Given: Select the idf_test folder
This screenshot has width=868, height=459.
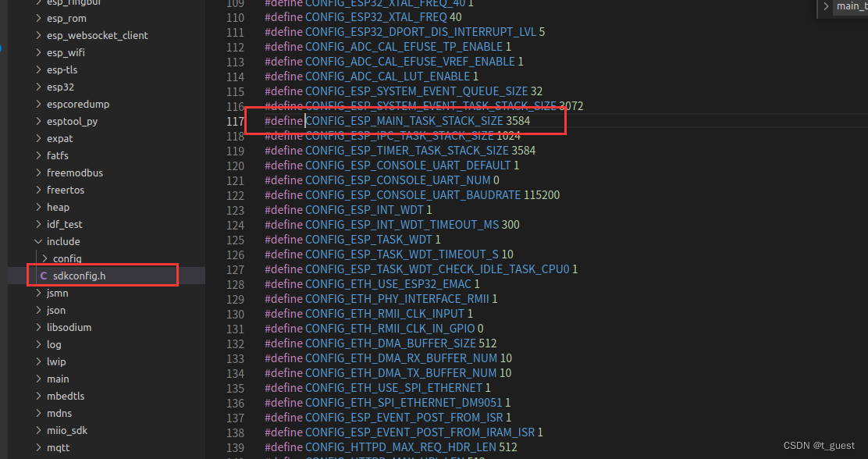Looking at the screenshot, I should click(64, 224).
